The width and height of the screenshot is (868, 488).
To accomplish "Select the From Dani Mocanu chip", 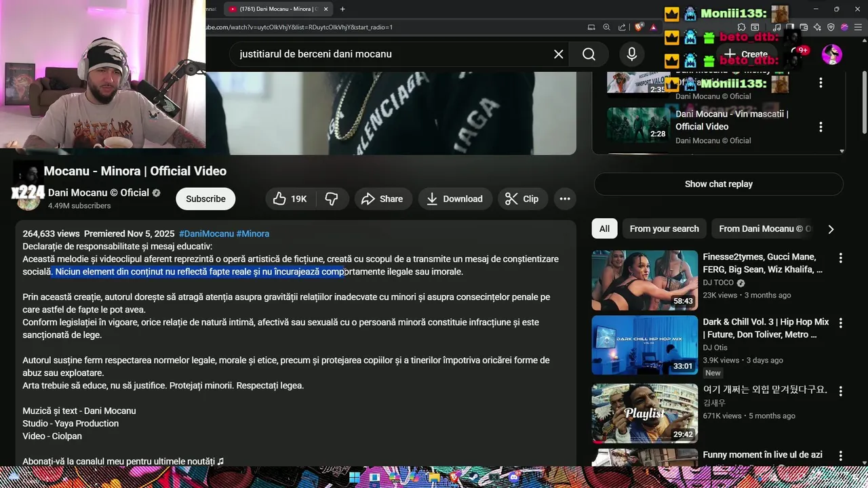I will [x=764, y=228].
